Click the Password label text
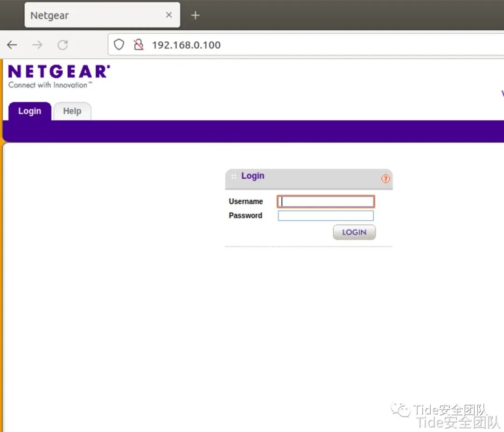 coord(245,216)
